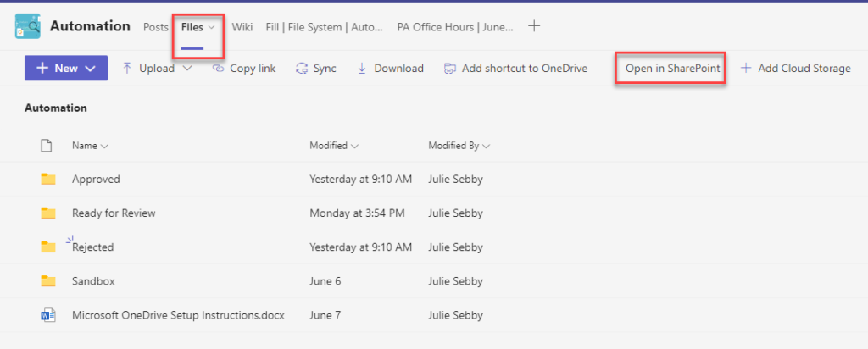The height and width of the screenshot is (349, 868).
Task: Click the Add Cloud Storage plus icon
Action: click(746, 68)
